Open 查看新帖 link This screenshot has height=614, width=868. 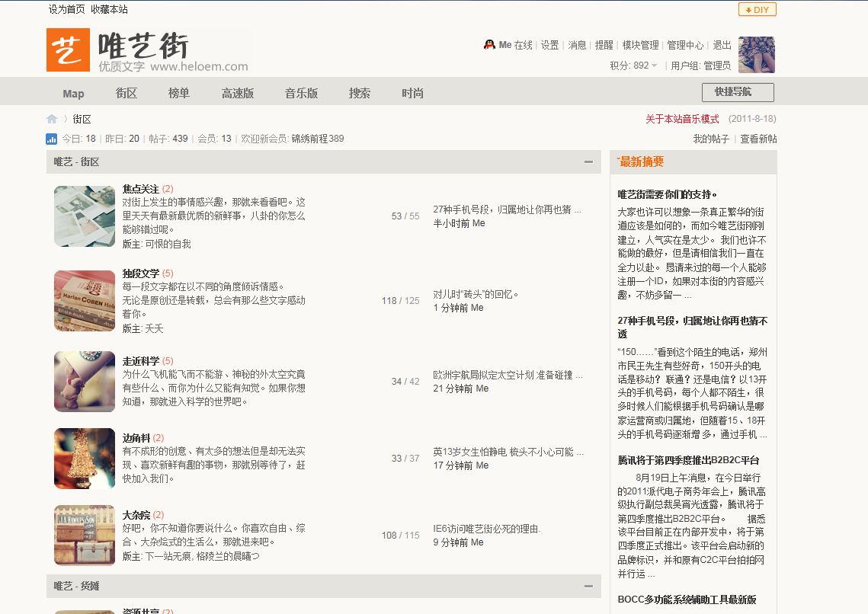[758, 139]
